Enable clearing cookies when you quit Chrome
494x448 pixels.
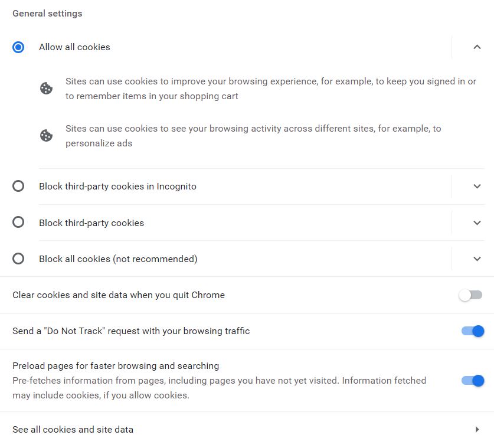(x=470, y=295)
